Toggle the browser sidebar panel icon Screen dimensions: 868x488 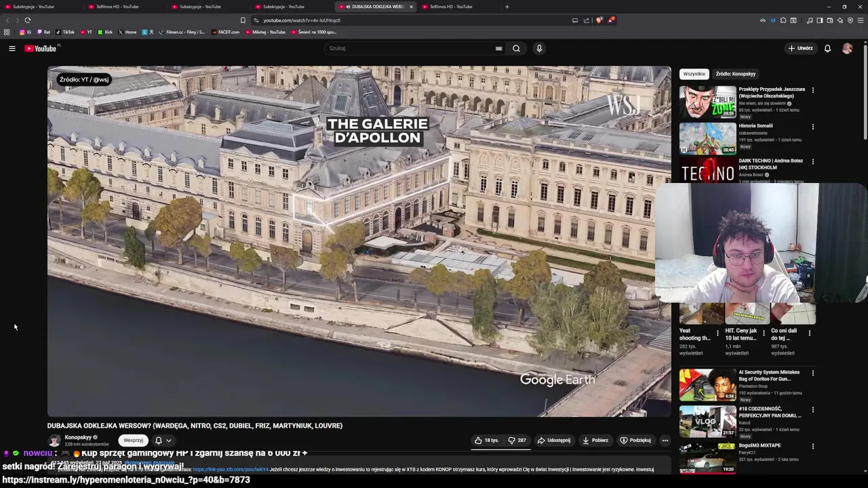coord(819,20)
